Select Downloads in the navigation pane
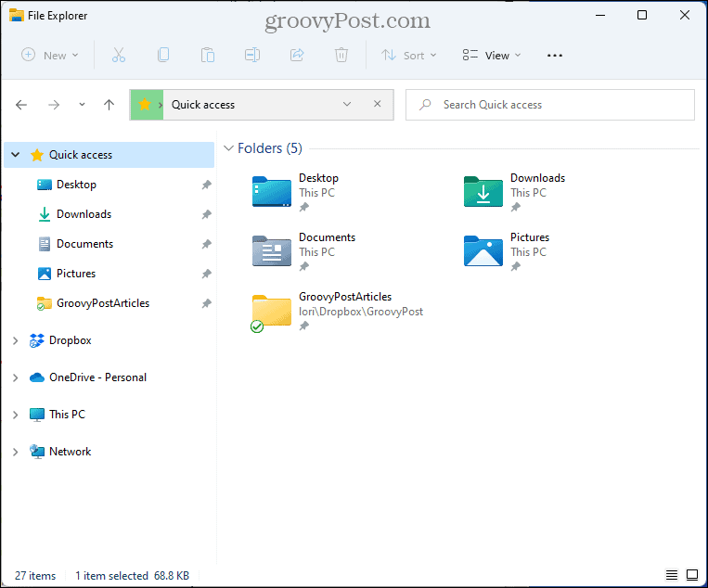This screenshot has height=588, width=708. (x=84, y=214)
